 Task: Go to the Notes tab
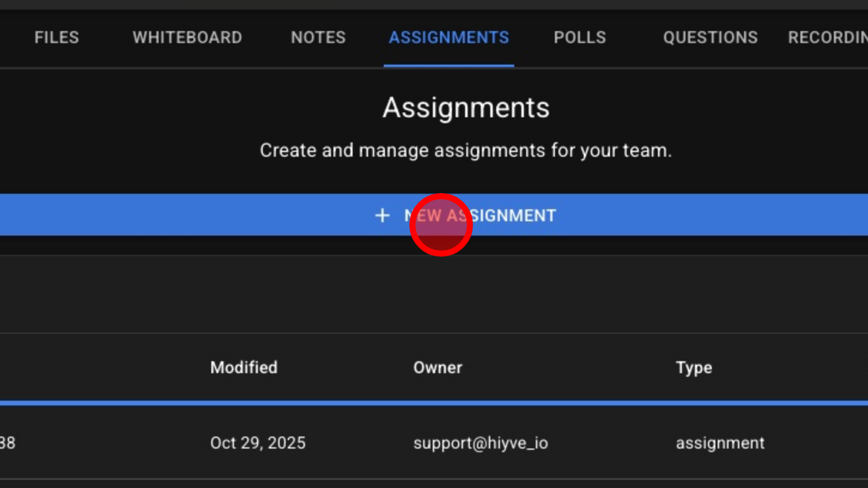coord(318,38)
